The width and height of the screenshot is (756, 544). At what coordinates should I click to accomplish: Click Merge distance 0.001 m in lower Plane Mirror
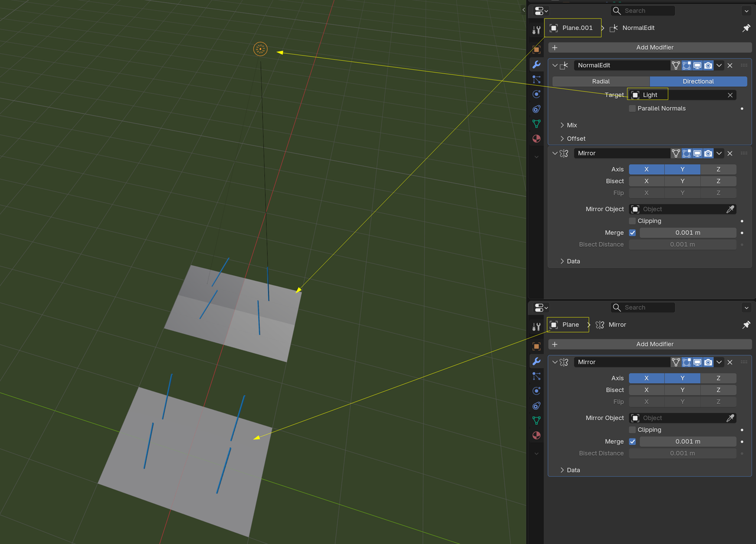[x=688, y=441]
